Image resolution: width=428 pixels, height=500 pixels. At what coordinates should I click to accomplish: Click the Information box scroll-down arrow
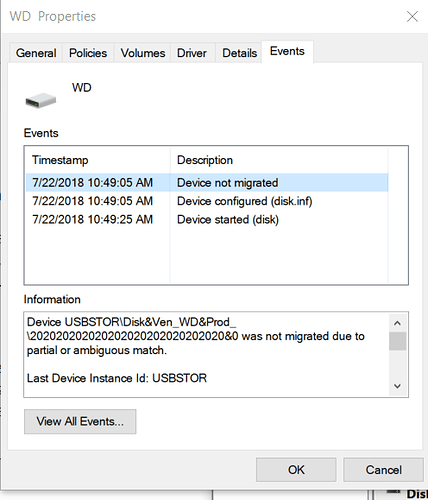coord(397,386)
